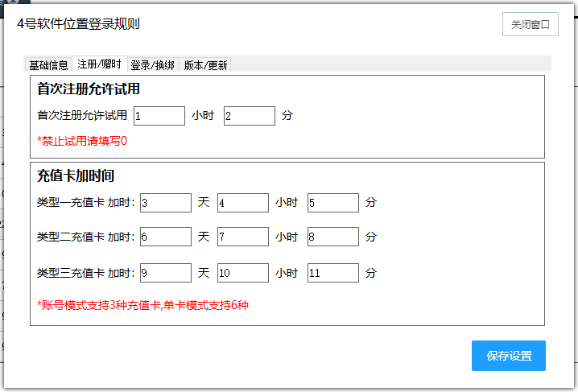Click 类型一充值卡 hours field showing 4

243,203
